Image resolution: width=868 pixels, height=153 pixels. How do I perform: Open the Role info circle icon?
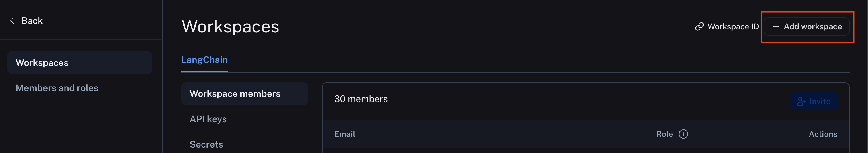[683, 134]
